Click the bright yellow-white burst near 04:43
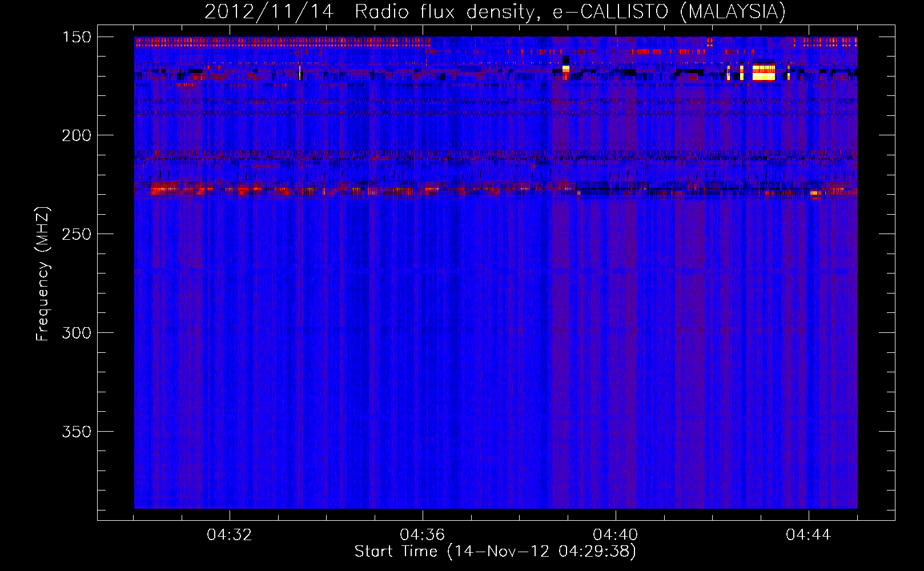The image size is (924, 571). [x=764, y=73]
